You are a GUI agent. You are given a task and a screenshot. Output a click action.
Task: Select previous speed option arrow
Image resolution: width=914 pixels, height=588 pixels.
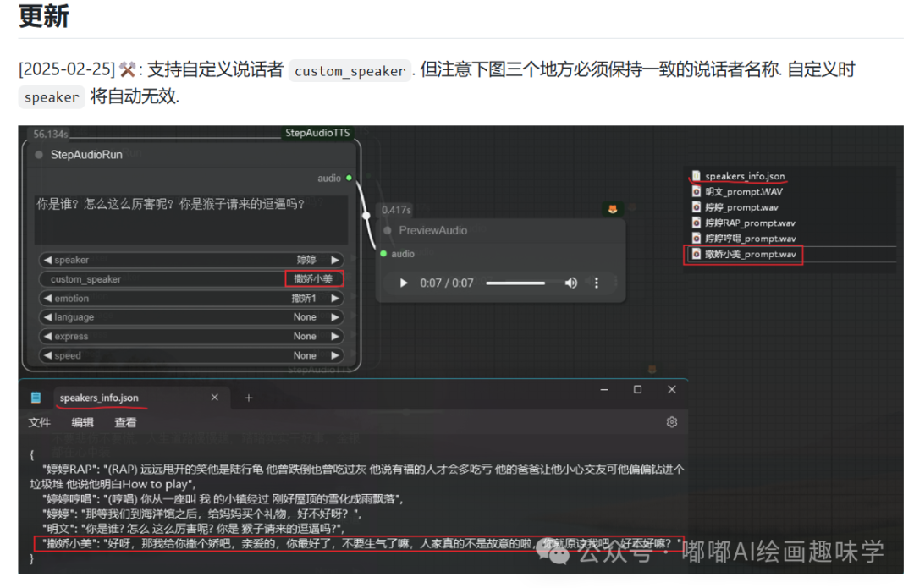(x=47, y=355)
